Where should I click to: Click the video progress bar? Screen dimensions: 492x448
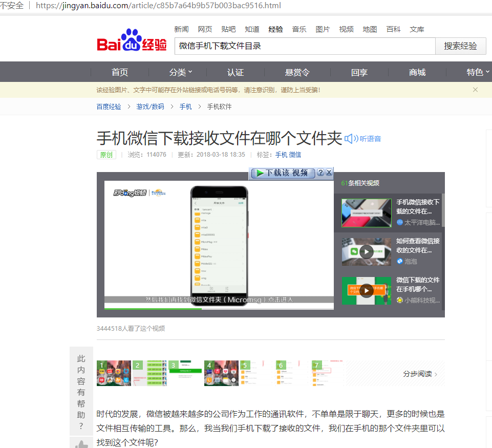219,309
